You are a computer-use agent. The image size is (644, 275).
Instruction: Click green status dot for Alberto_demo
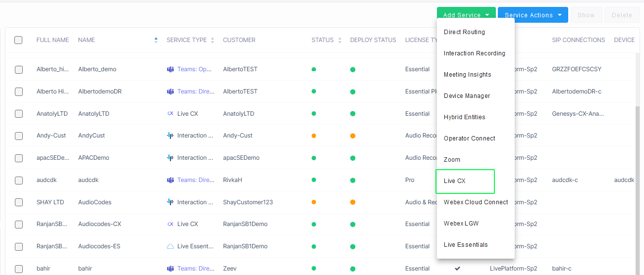(314, 69)
